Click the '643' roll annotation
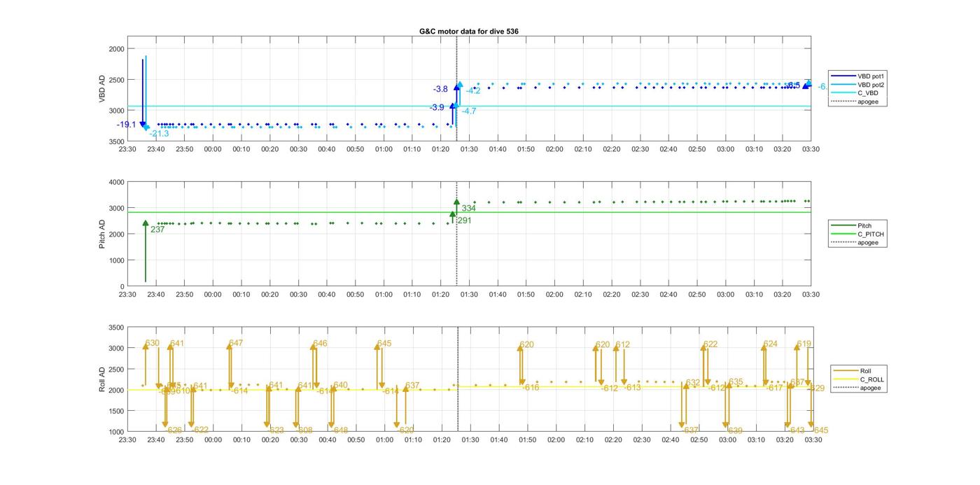The height and width of the screenshot is (485, 980). point(797,430)
